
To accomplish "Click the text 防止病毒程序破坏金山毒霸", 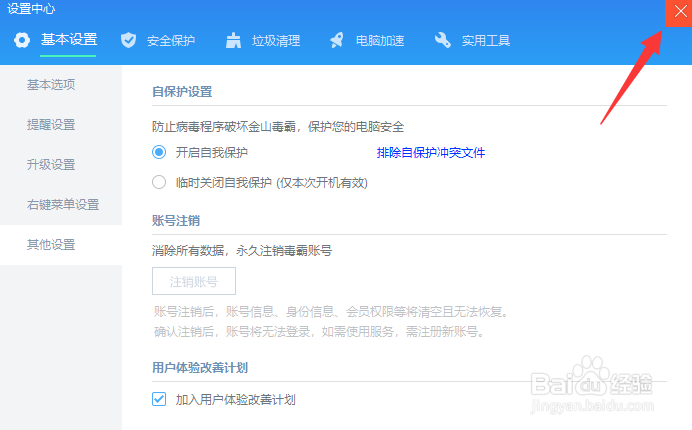I will [x=224, y=127].
